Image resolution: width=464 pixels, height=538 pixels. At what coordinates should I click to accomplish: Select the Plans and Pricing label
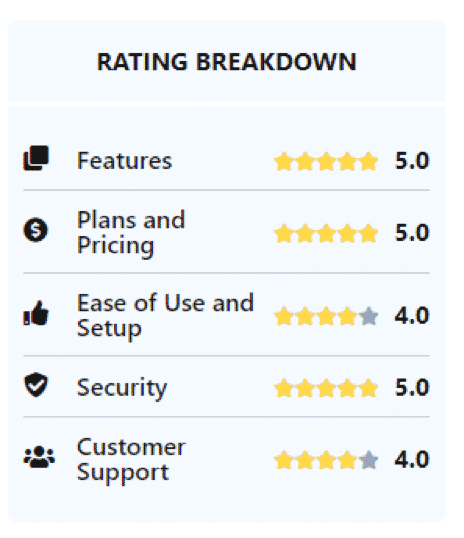tap(131, 233)
